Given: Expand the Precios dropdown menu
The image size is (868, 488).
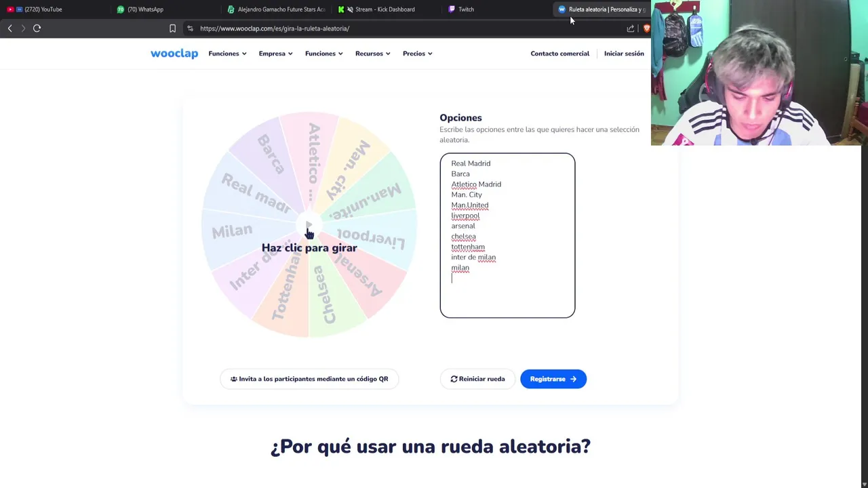Looking at the screenshot, I should click(x=417, y=54).
